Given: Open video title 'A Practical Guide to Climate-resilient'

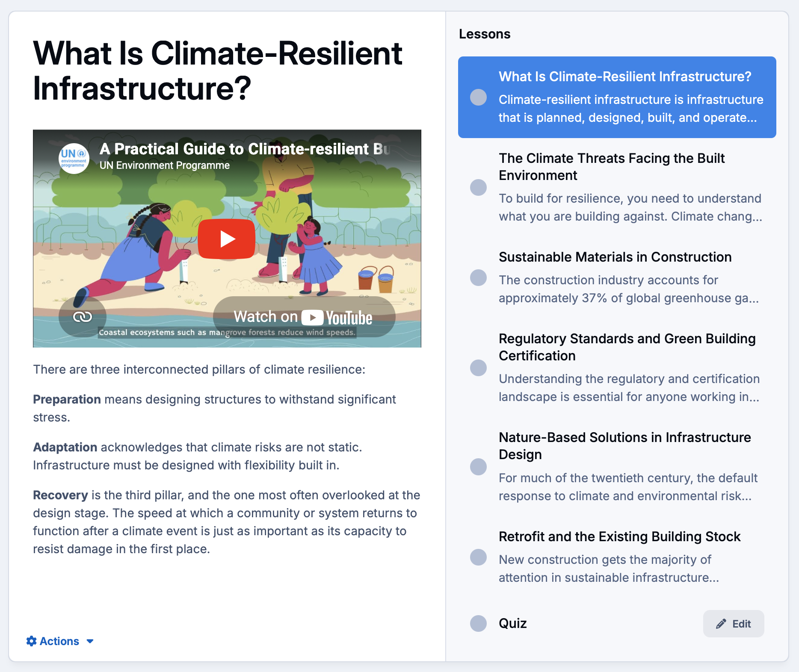Looking at the screenshot, I should pos(244,149).
